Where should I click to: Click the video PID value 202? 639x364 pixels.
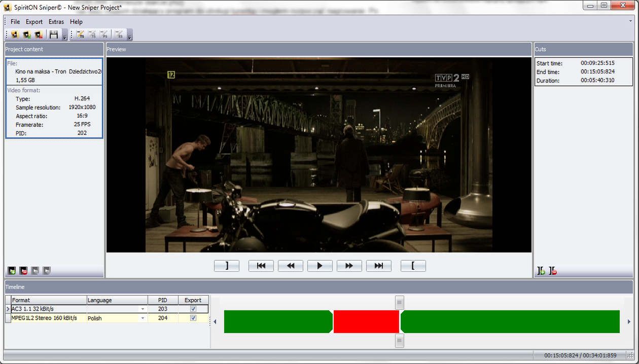(82, 133)
